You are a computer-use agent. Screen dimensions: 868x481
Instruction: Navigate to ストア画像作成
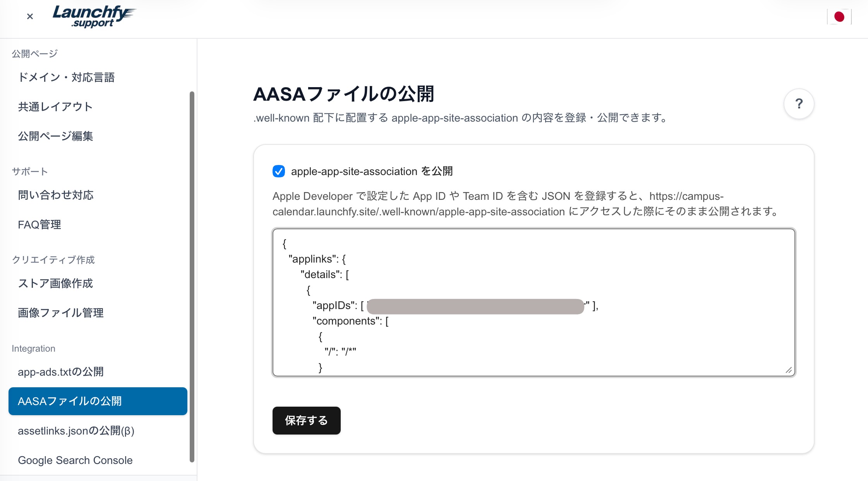tap(55, 283)
